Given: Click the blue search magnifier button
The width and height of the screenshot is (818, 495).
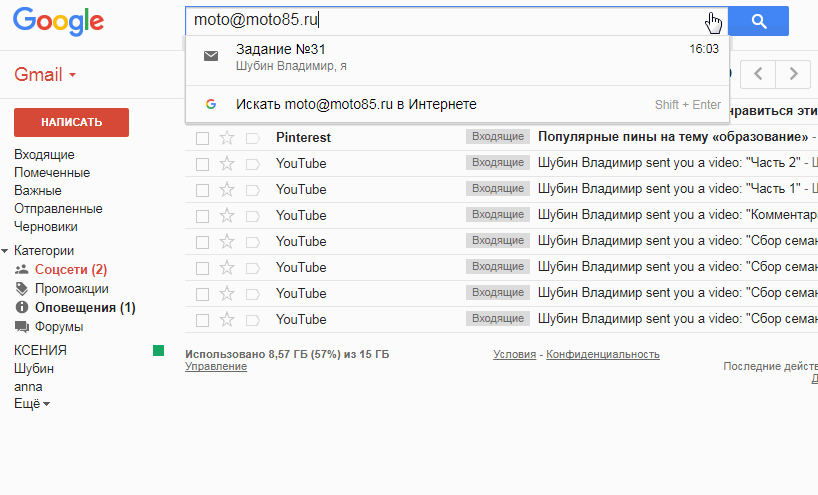Looking at the screenshot, I should click(x=758, y=21).
